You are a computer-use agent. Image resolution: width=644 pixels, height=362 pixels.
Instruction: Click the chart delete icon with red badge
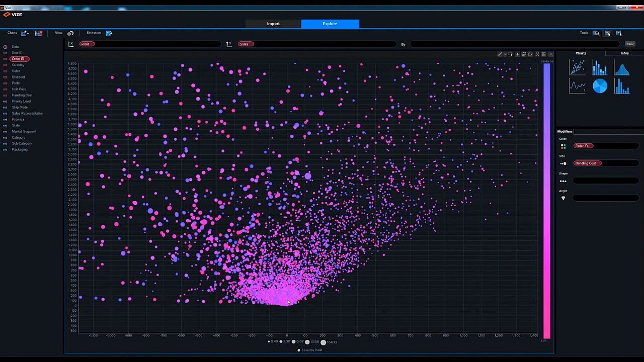[38, 33]
